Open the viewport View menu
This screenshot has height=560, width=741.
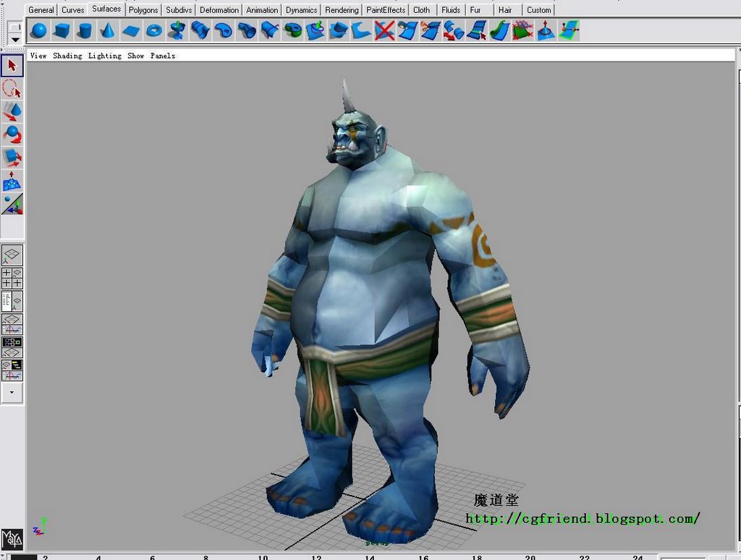pos(38,56)
